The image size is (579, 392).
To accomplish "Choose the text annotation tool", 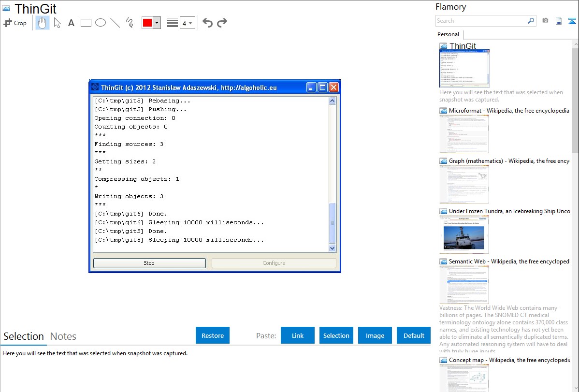I will tap(71, 23).
